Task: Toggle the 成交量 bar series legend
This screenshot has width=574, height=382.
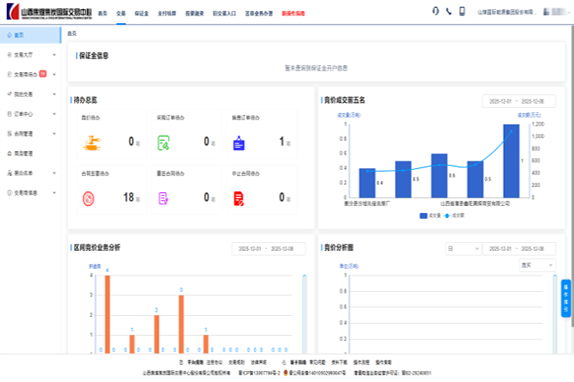Action: (430, 216)
